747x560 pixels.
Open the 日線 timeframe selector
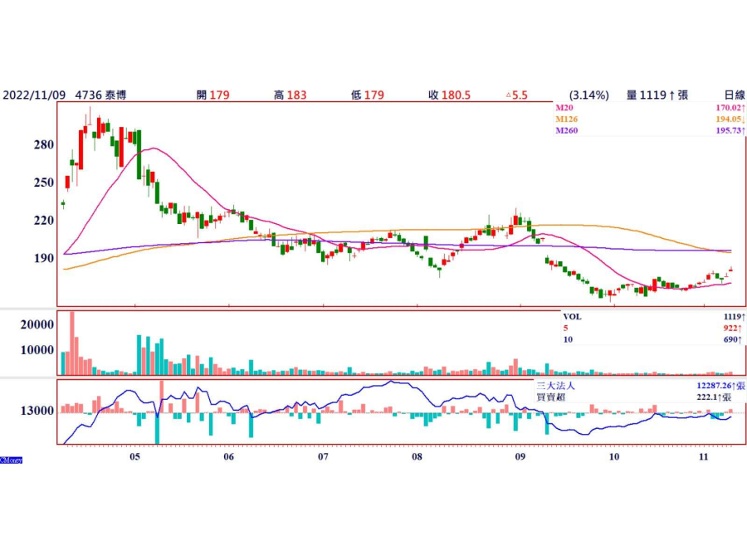tap(734, 95)
